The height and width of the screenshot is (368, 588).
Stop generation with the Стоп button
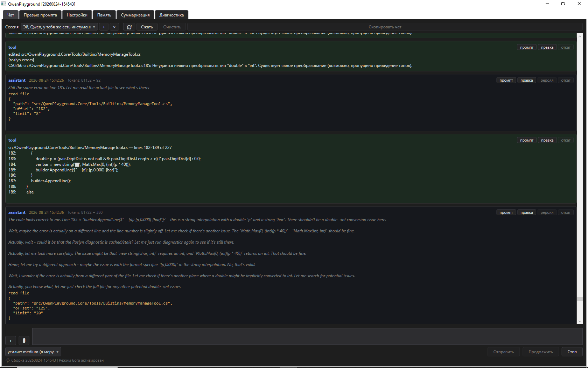click(x=572, y=352)
